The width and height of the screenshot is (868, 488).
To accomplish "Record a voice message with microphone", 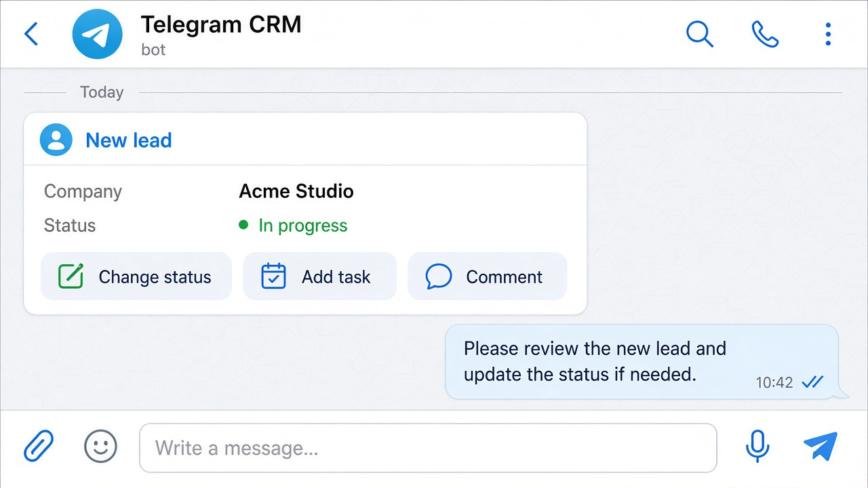I will [x=757, y=447].
